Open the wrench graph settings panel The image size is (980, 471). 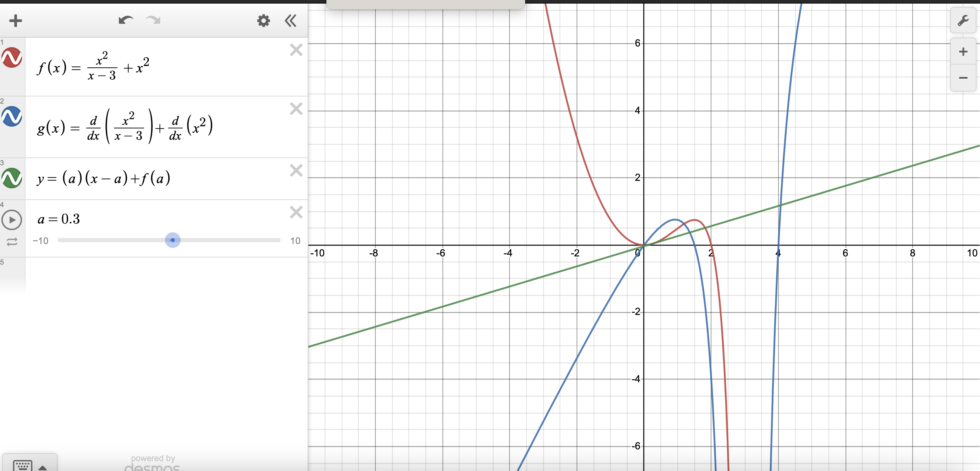click(x=963, y=21)
